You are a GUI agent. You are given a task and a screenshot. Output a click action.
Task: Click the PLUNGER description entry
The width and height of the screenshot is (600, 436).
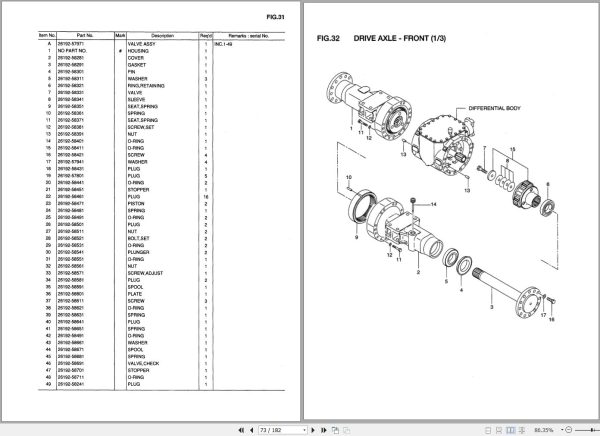(x=139, y=252)
